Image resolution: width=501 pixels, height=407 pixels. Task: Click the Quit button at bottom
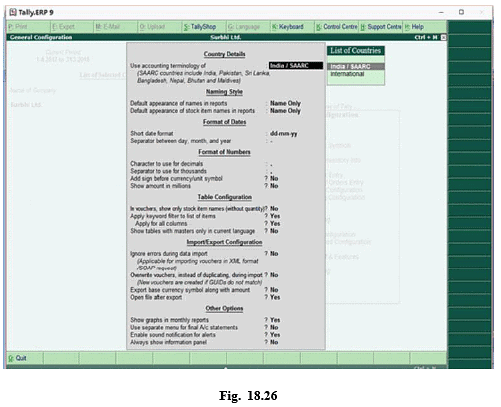click(25, 358)
